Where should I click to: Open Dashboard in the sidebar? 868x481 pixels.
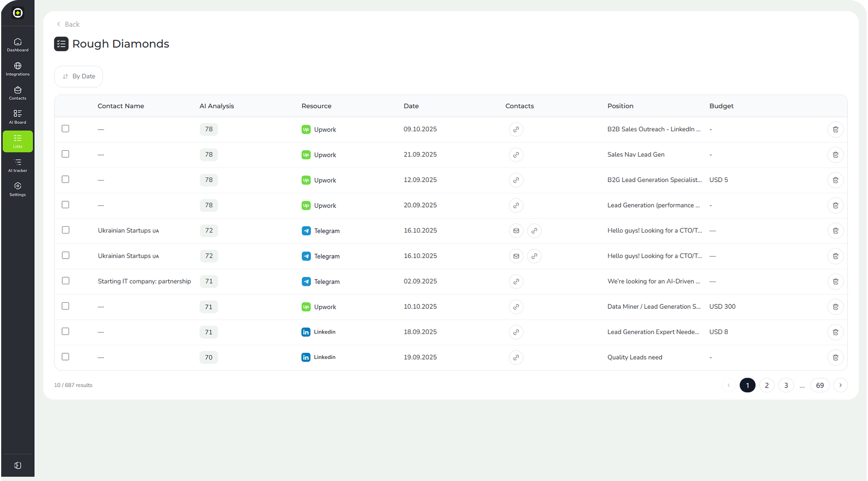pyautogui.click(x=17, y=45)
